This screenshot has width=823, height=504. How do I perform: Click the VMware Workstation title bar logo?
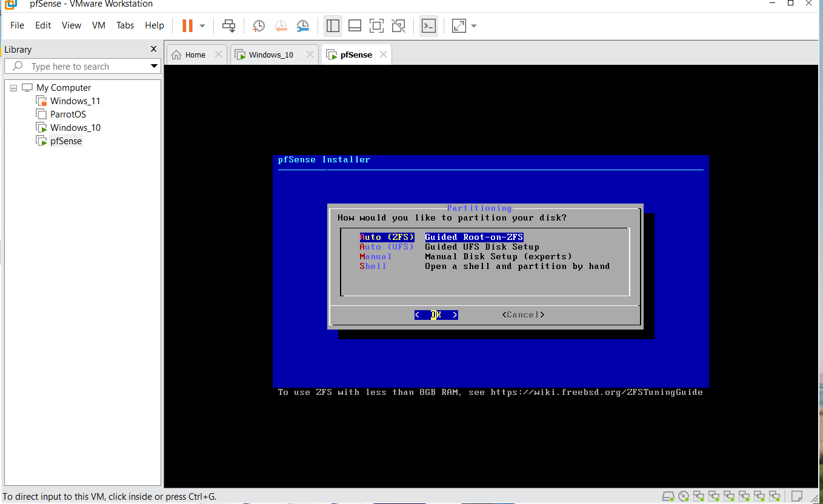point(11,4)
